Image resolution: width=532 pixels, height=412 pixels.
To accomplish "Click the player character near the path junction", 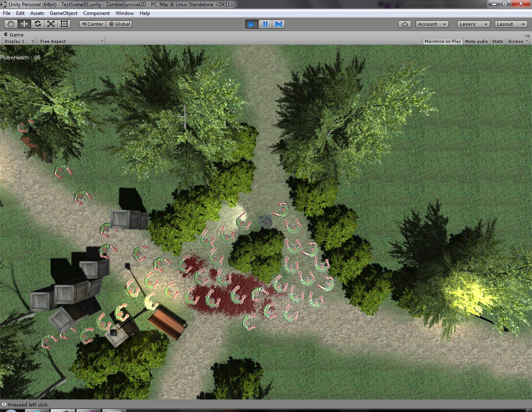I will pyautogui.click(x=266, y=221).
